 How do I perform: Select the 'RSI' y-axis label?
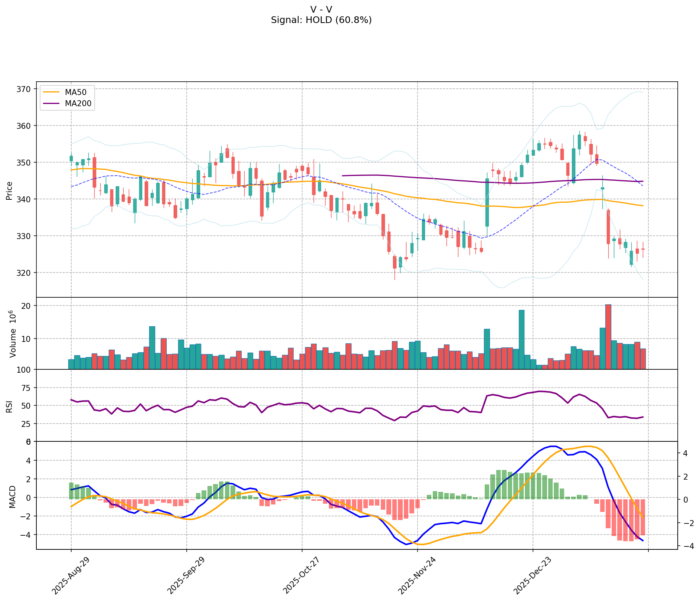pyautogui.click(x=9, y=406)
